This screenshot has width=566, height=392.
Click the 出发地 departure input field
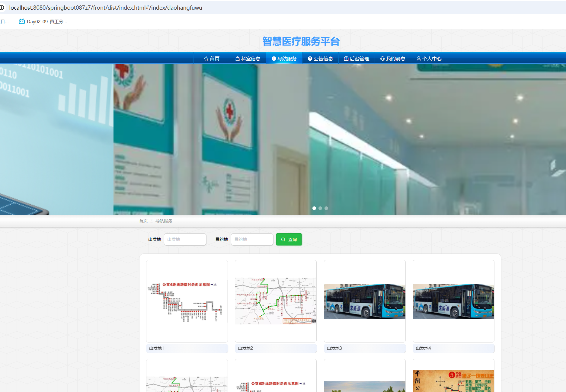pyautogui.click(x=185, y=239)
